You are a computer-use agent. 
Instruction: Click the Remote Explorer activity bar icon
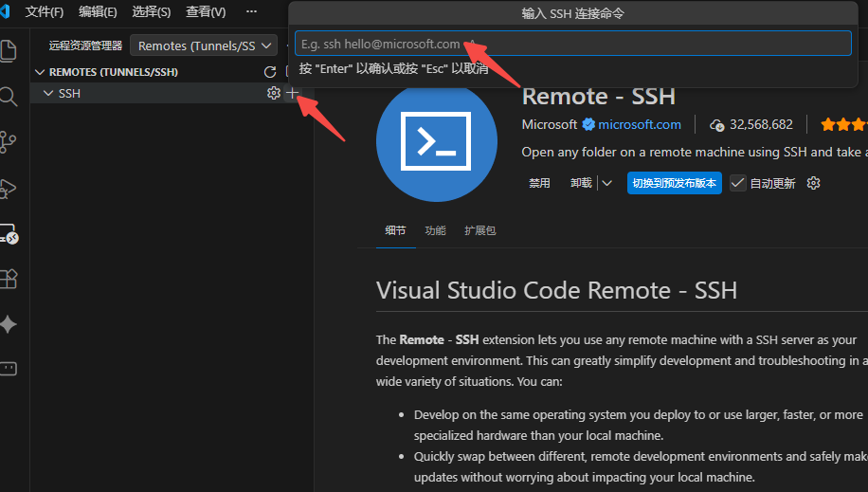click(x=9, y=234)
